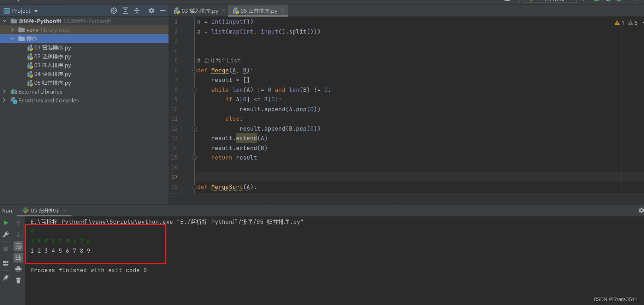Click Restore Layout icon in Run panel
644x305 pixels.
click(x=6, y=263)
